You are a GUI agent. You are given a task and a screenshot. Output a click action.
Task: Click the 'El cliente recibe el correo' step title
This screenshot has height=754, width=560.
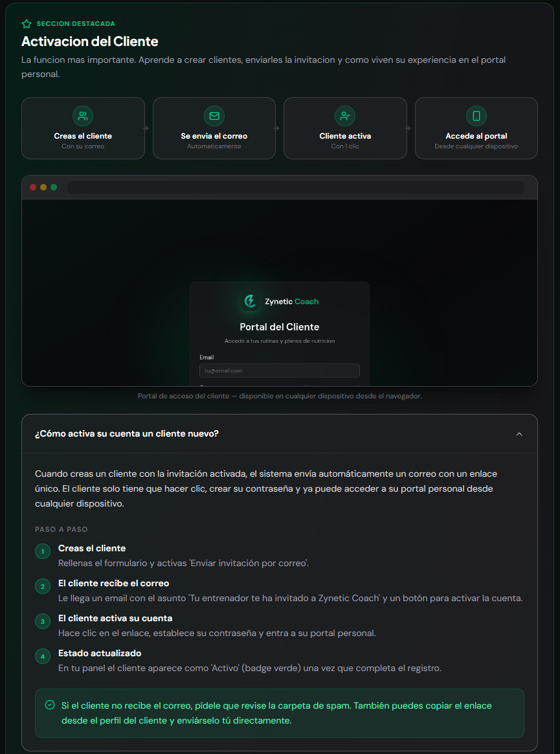pyautogui.click(x=113, y=583)
